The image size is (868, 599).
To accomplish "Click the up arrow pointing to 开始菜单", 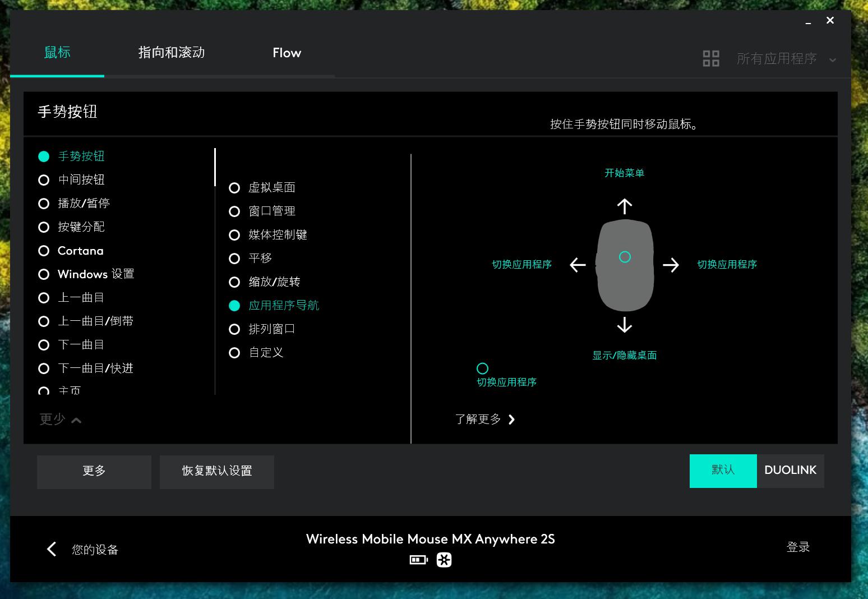I will click(x=624, y=206).
